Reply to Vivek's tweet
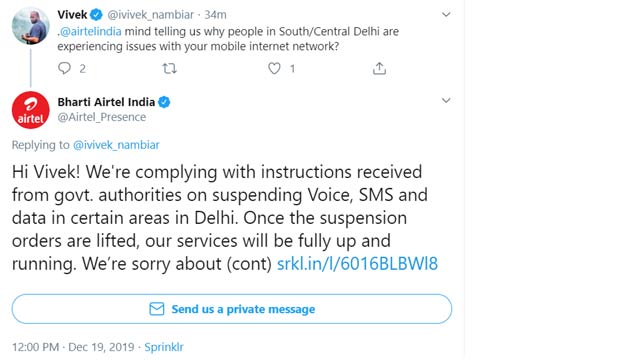This screenshot has width=640, height=360. [64, 68]
